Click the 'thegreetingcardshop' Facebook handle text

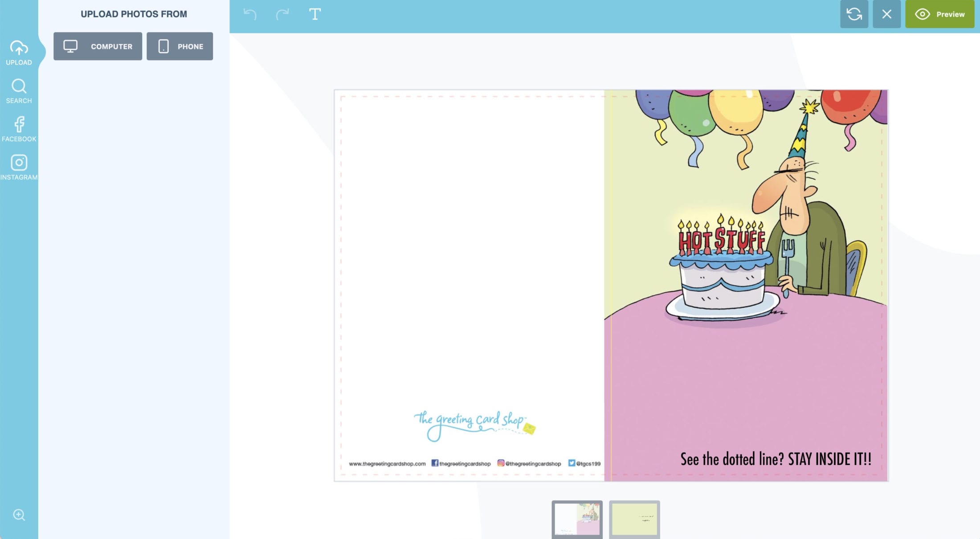coord(465,464)
